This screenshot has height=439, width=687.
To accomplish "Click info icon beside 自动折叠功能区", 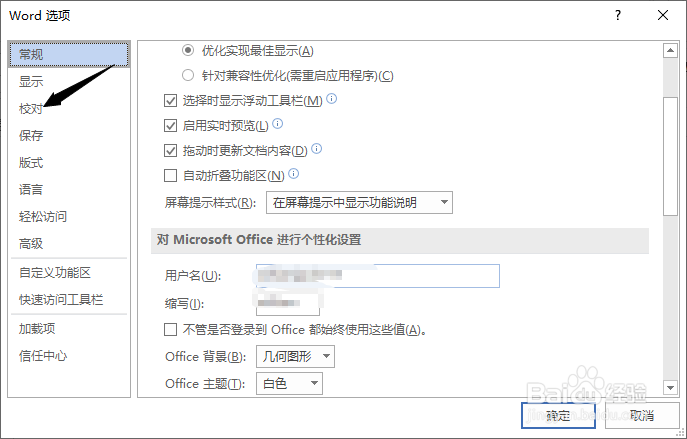I will point(294,174).
